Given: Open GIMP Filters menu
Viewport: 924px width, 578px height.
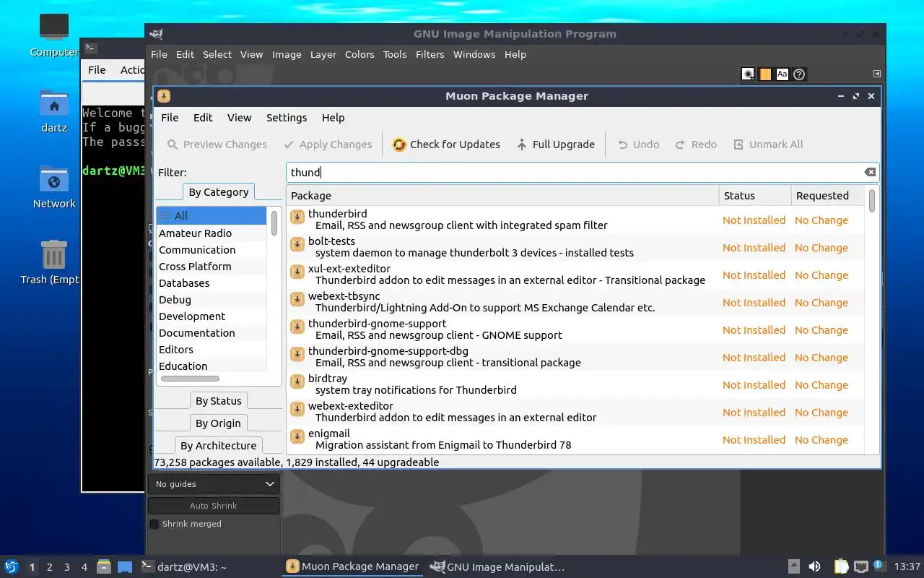Looking at the screenshot, I should click(430, 54).
